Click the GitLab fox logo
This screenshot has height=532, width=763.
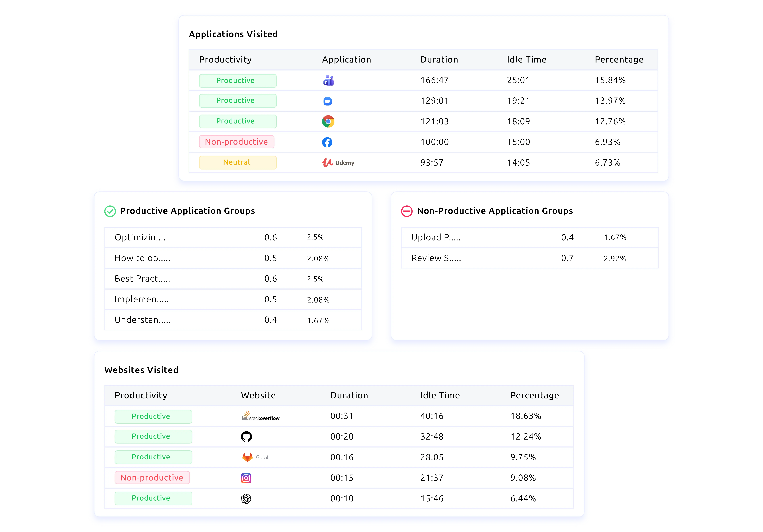(x=248, y=457)
